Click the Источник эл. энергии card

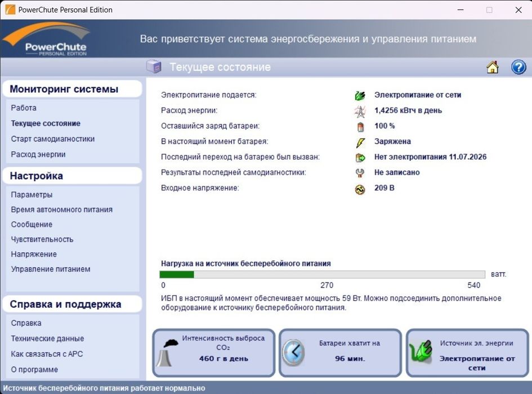point(467,352)
